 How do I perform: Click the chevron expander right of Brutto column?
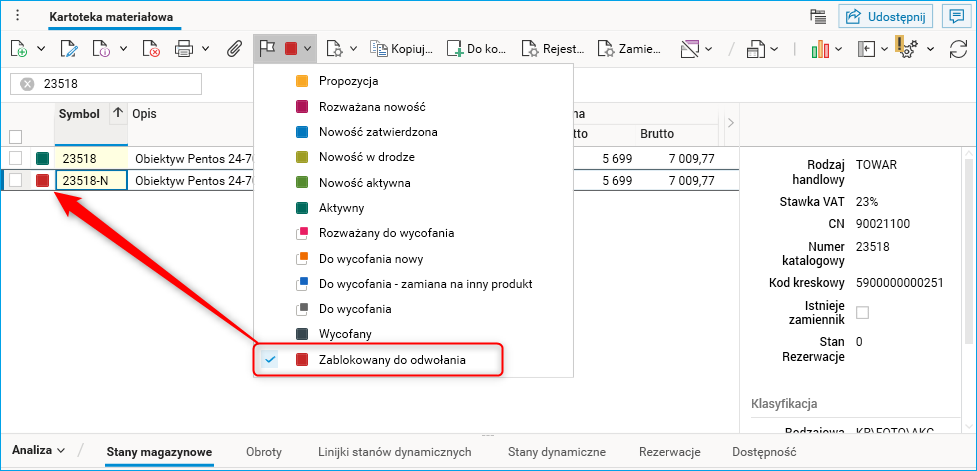pos(731,123)
